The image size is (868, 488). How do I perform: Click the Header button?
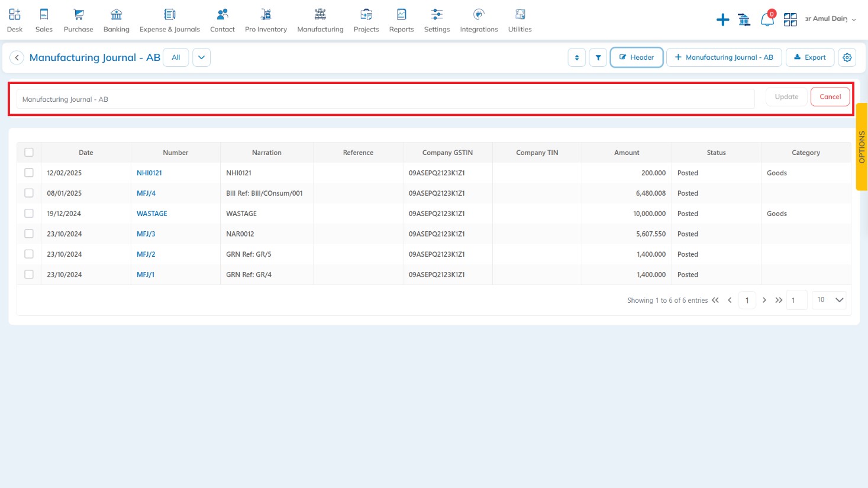click(637, 57)
